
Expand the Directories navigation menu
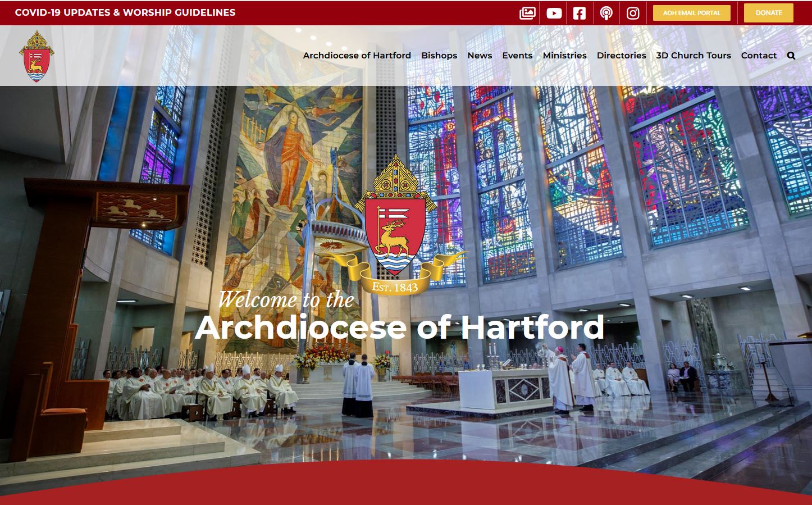pos(622,55)
